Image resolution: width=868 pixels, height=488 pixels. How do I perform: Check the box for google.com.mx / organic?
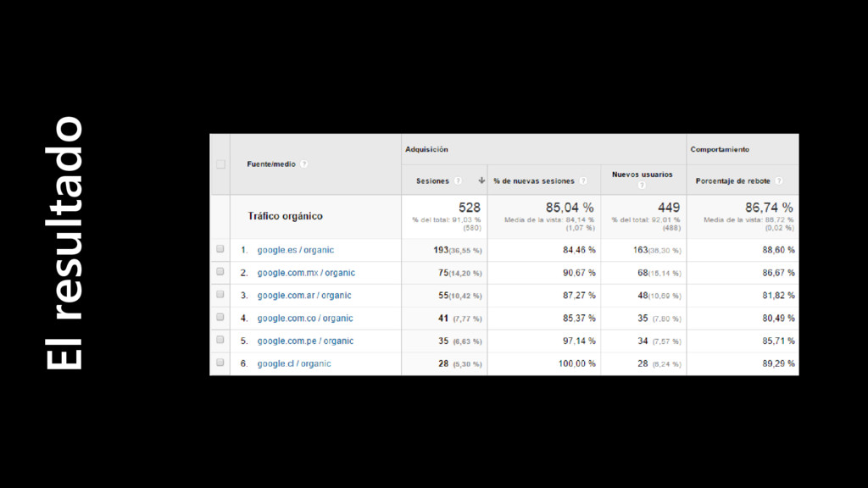220,272
